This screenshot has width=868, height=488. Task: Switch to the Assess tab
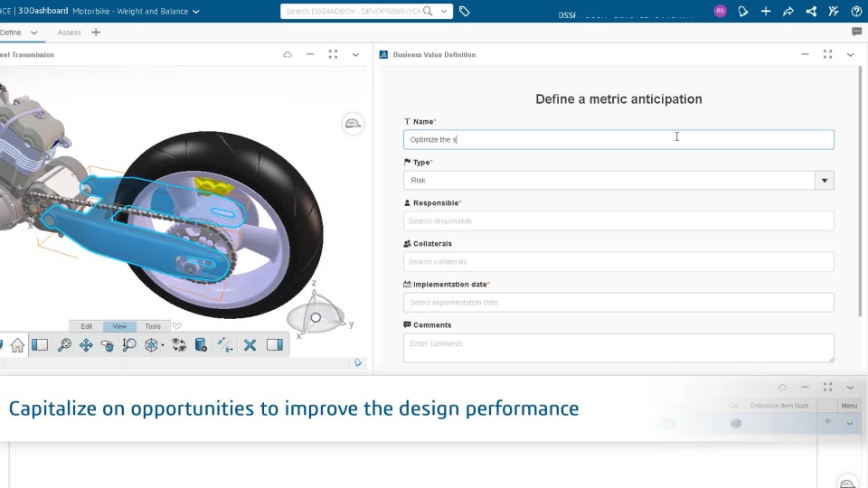point(69,33)
